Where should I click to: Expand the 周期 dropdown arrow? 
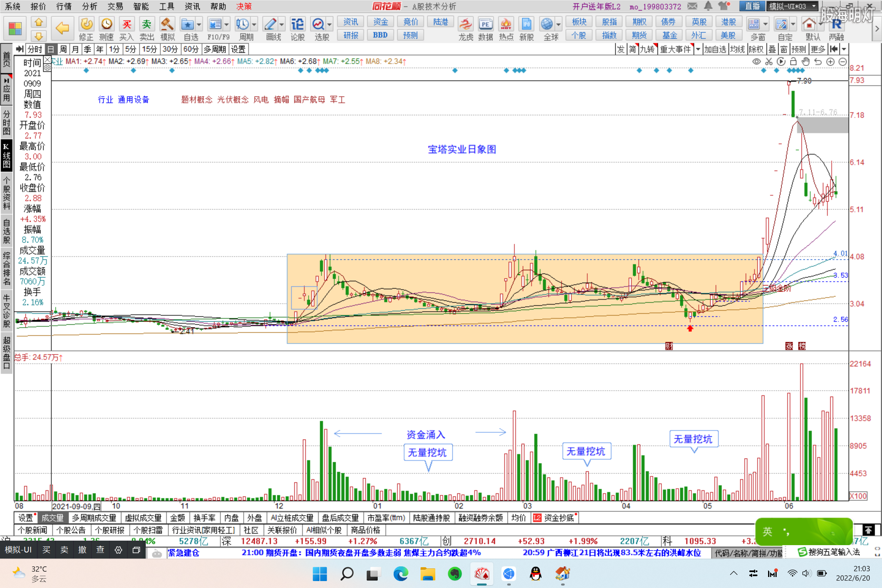254,24
